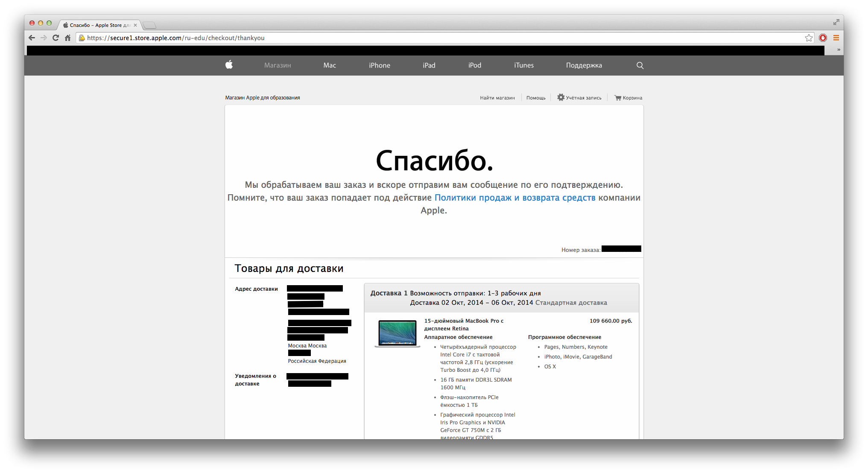868x473 pixels.
Task: Go to the home page icon
Action: click(67, 38)
